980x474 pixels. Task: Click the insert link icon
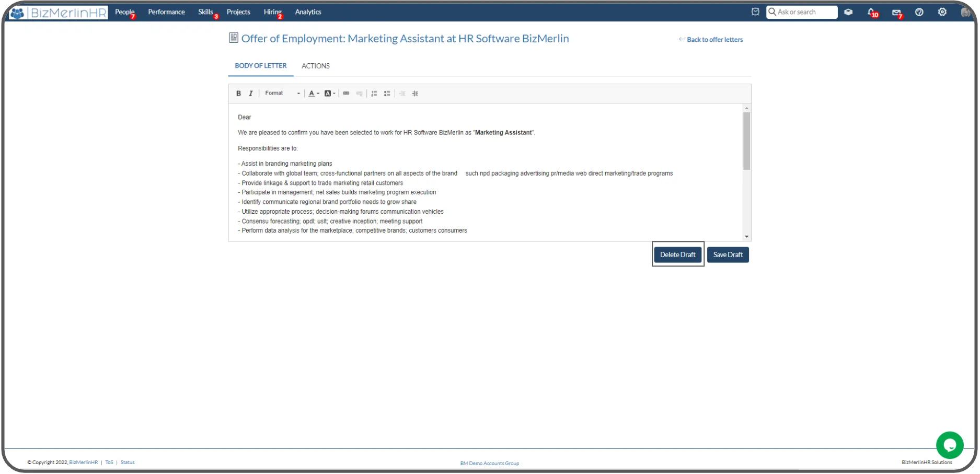[346, 94]
